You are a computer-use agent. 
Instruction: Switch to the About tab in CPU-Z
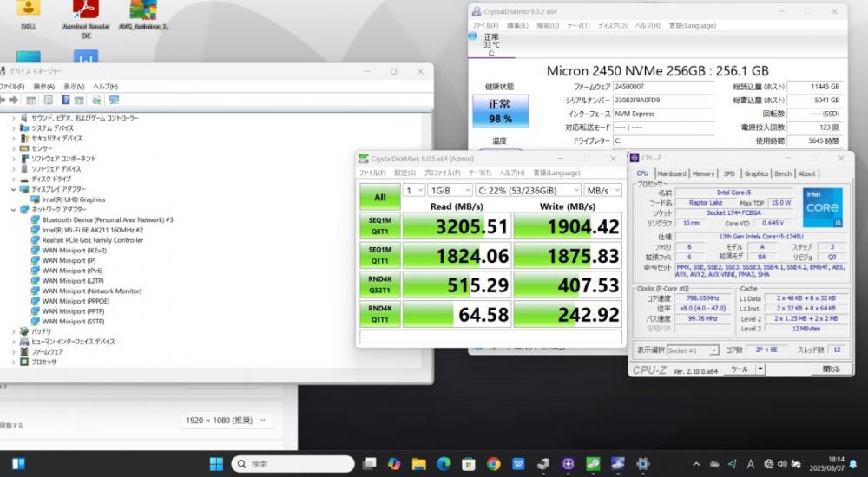[806, 173]
